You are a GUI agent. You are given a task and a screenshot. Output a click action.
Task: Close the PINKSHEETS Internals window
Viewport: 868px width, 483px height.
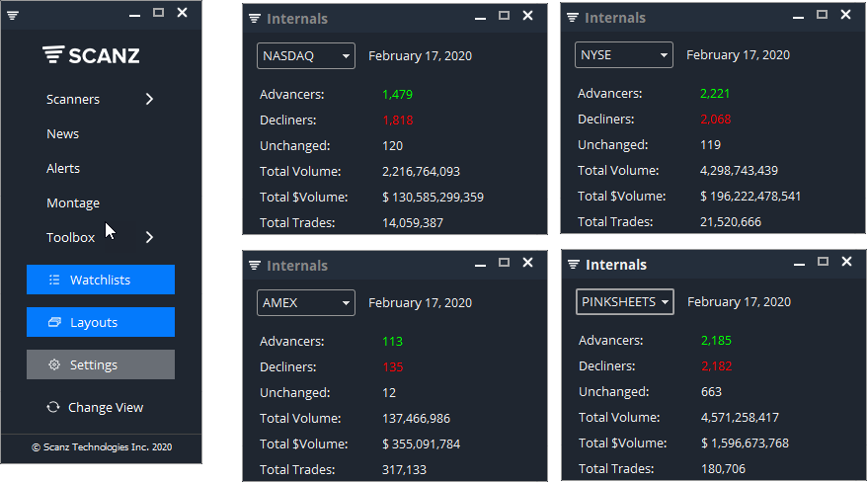[x=847, y=262]
